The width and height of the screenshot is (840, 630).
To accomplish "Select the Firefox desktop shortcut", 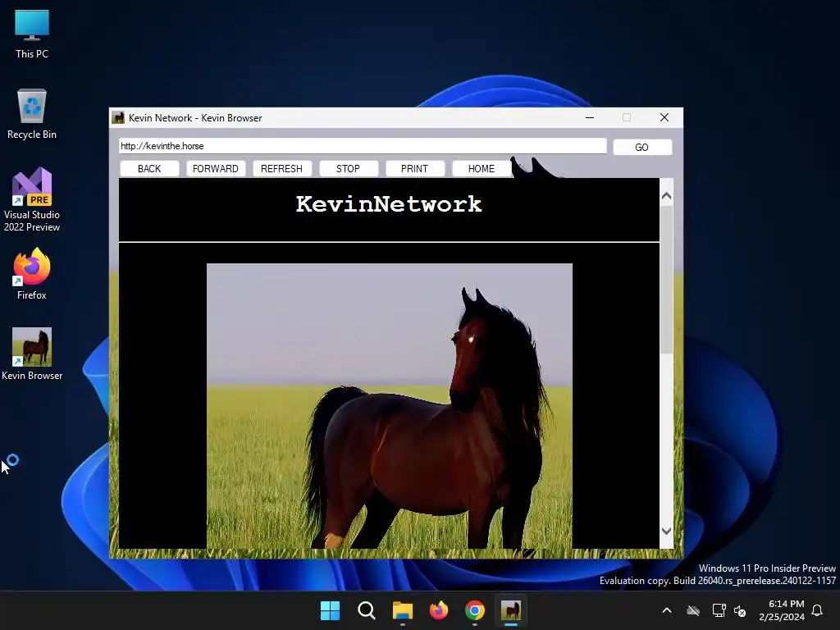I will click(32, 274).
